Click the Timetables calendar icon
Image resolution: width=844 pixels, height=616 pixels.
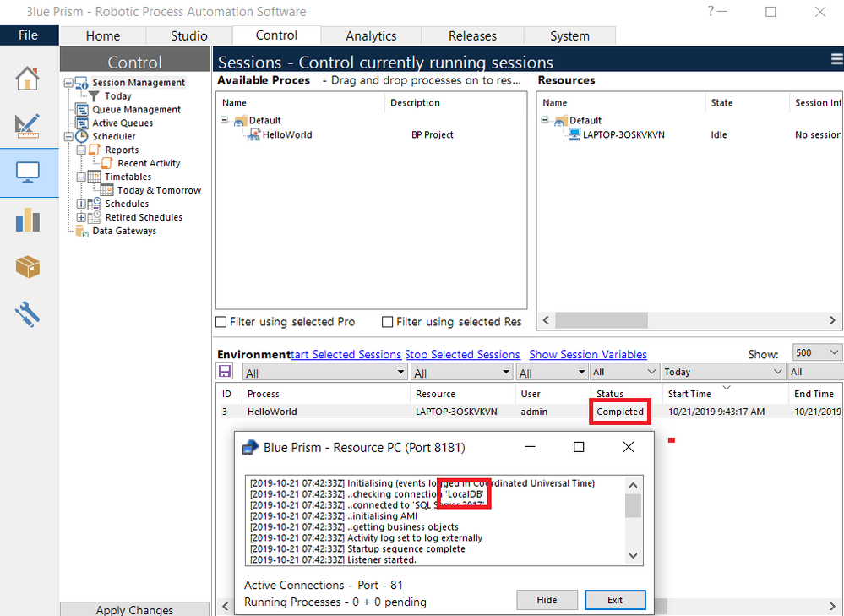click(x=94, y=177)
